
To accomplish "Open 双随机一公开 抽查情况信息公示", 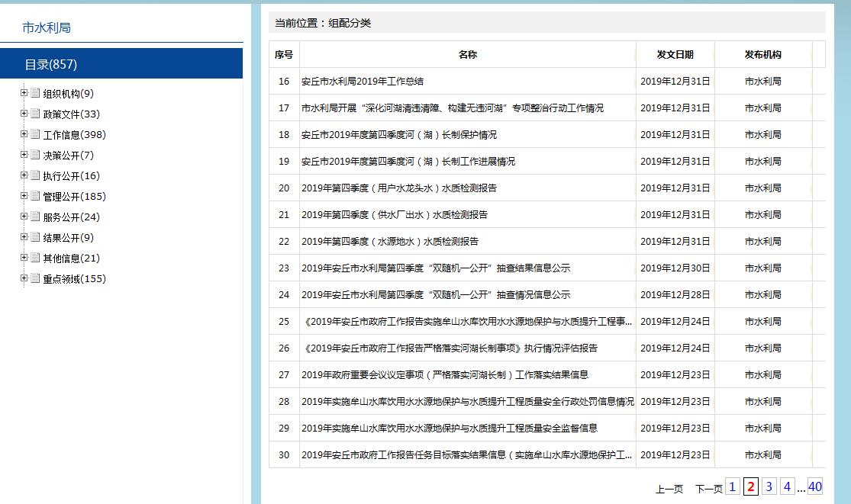I will tap(436, 295).
